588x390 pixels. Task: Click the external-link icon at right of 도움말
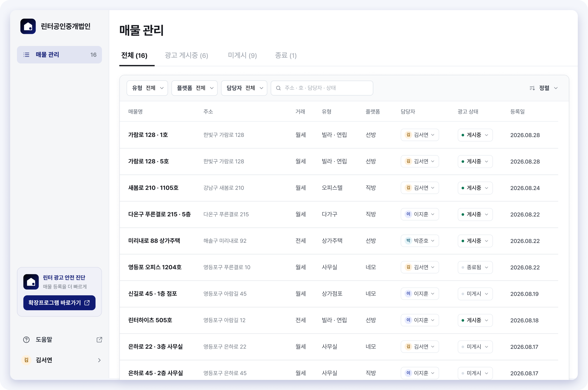coord(99,340)
